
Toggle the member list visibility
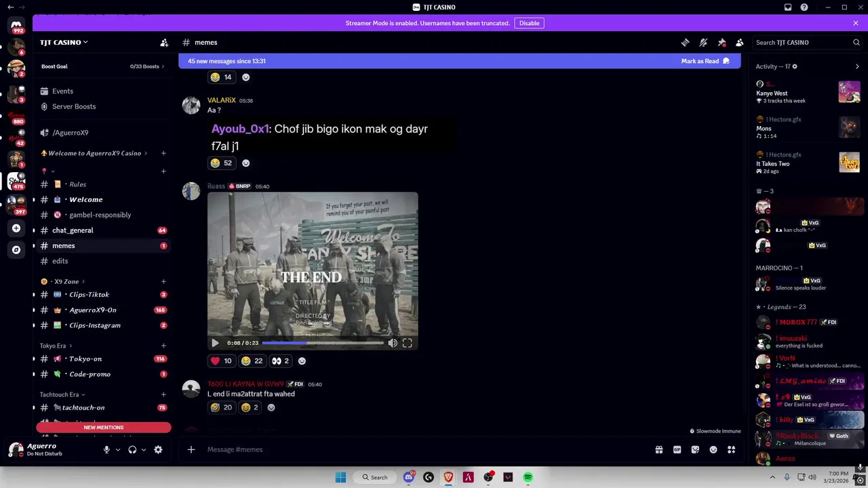[x=740, y=42]
